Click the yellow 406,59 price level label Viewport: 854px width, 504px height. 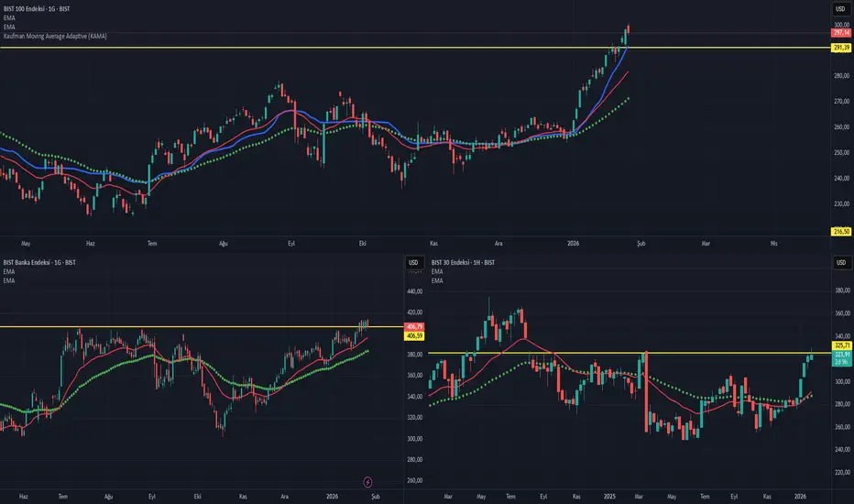tap(413, 335)
